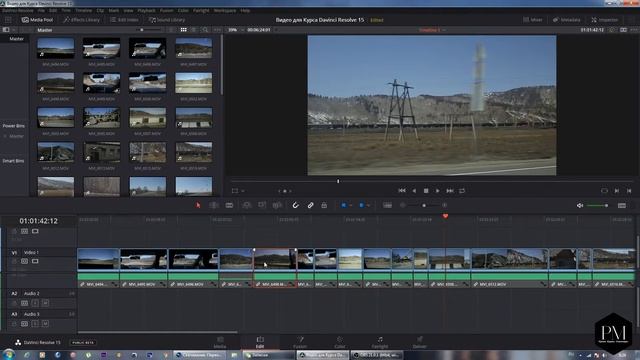This screenshot has width=640, height=360.
Task: Select the Master bin
Action: point(16,39)
